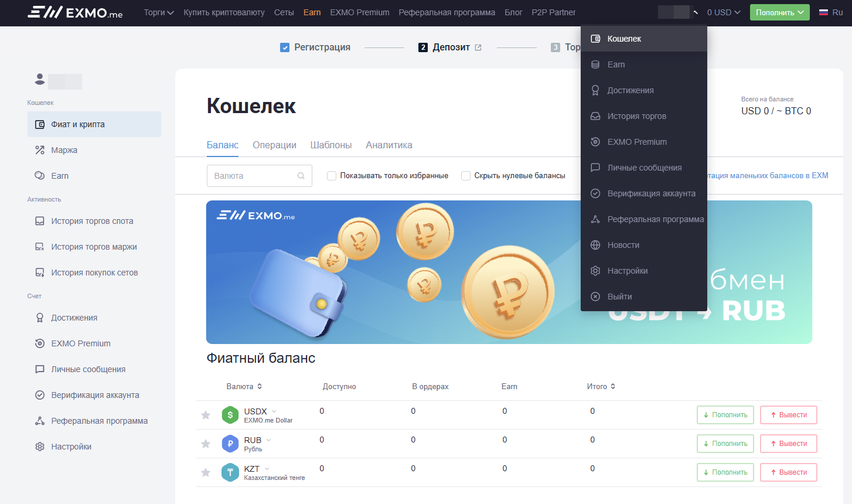Enable Скрыть нулевые балансы checkbox
This screenshot has height=504, width=852.
466,176
